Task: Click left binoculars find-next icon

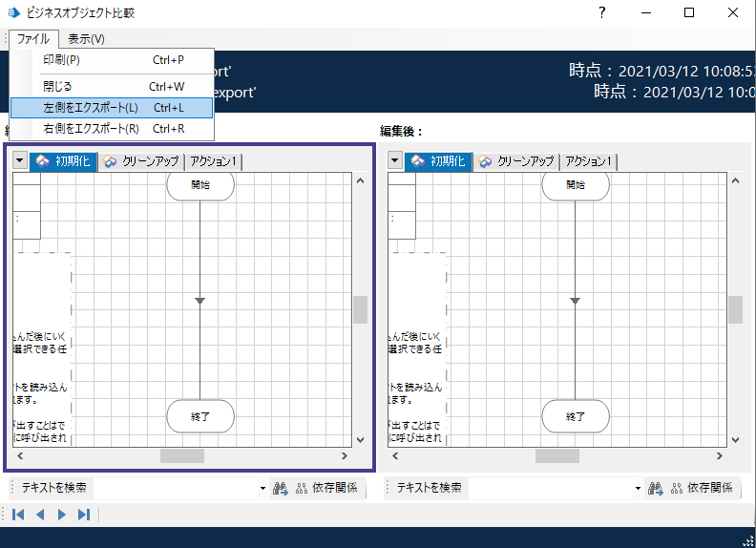Action: [x=281, y=488]
